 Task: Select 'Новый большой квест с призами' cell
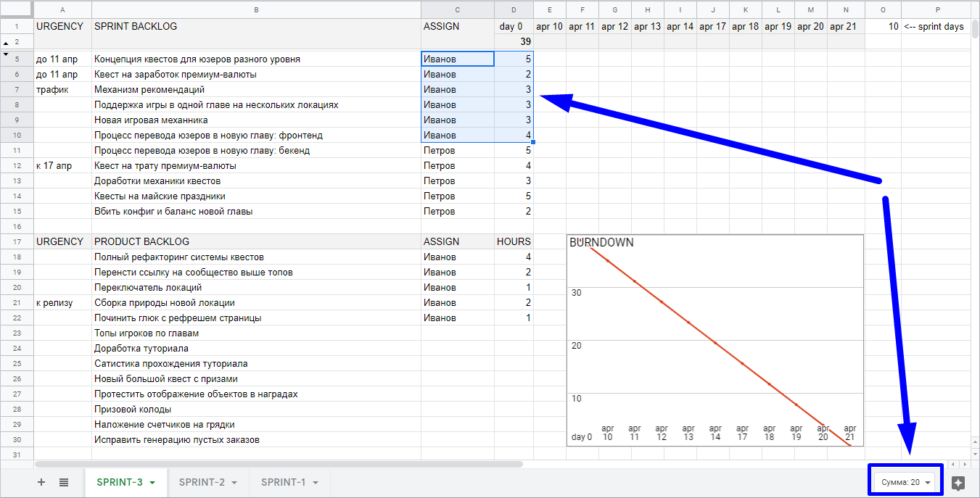coord(256,378)
